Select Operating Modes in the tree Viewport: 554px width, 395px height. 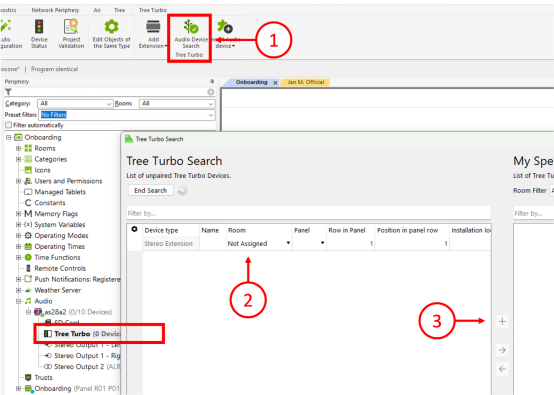[61, 236]
